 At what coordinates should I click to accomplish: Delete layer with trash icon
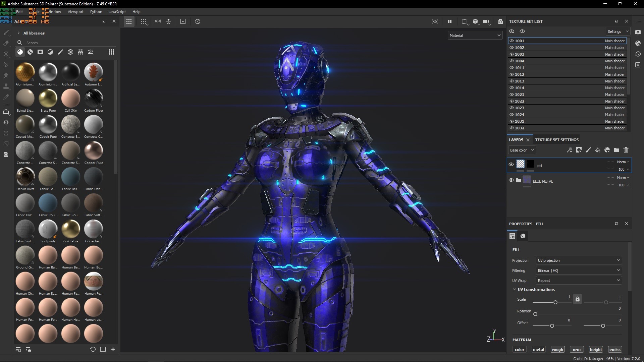tap(626, 150)
